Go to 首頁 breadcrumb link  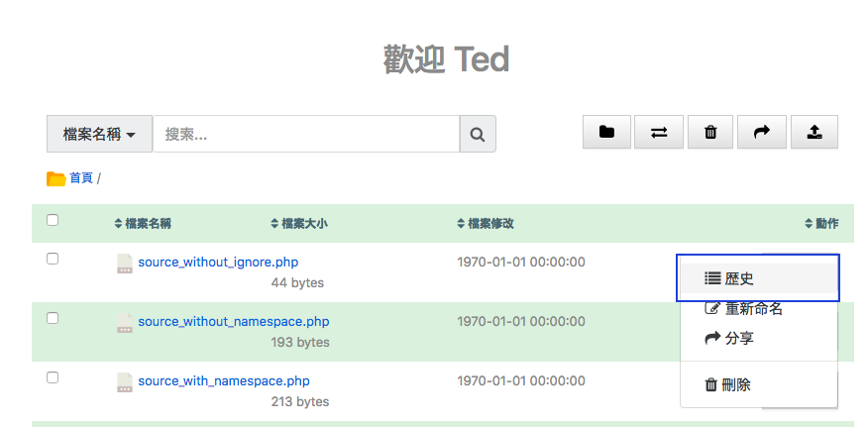(81, 178)
